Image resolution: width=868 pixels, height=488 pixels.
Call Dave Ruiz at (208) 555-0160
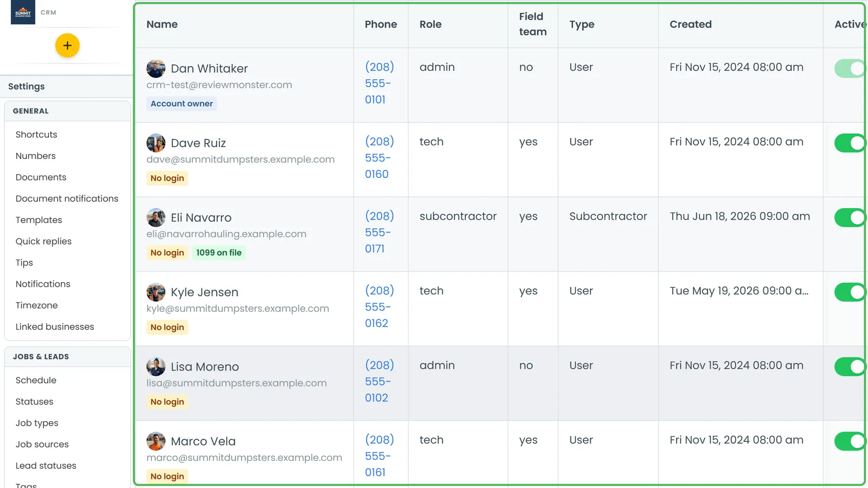coord(379,158)
